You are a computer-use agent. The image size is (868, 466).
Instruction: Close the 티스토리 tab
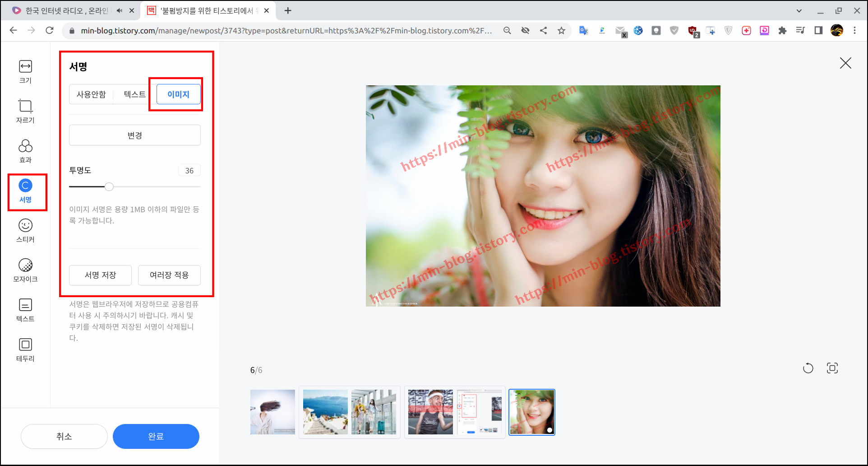tap(267, 10)
